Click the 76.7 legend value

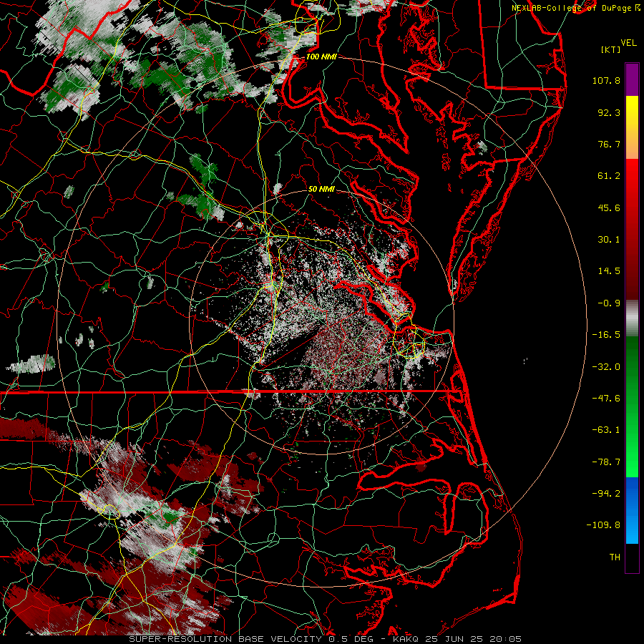pos(609,144)
